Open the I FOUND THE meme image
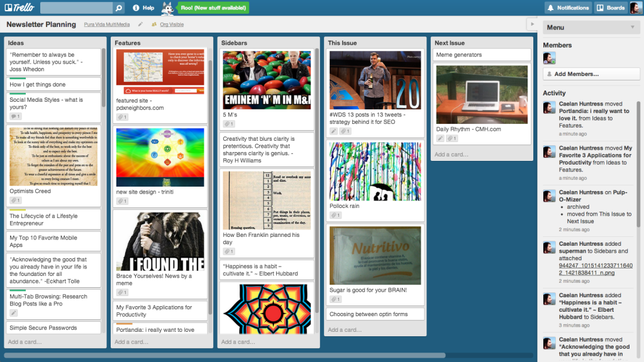Image resolution: width=644 pixels, height=362 pixels. click(x=160, y=241)
